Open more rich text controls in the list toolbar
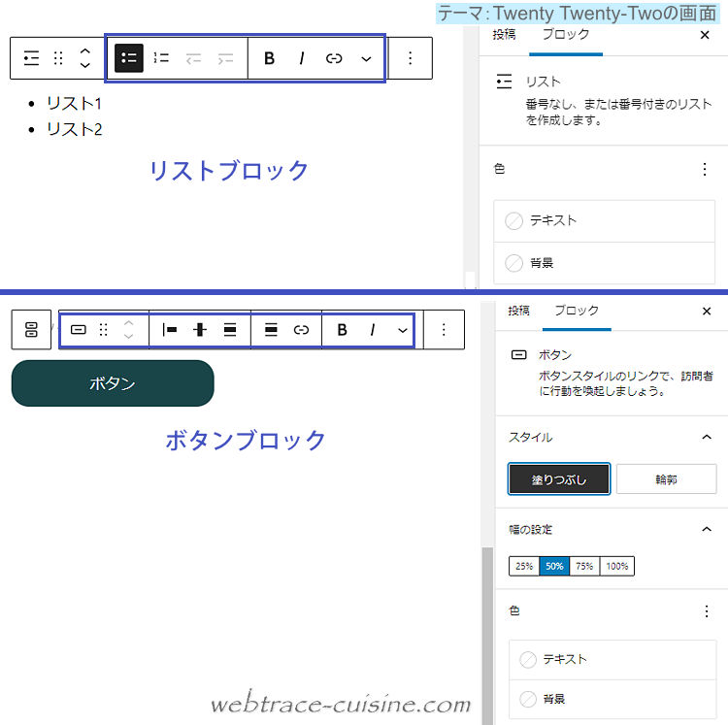Viewport: 728px width, 725px height. pos(366,58)
